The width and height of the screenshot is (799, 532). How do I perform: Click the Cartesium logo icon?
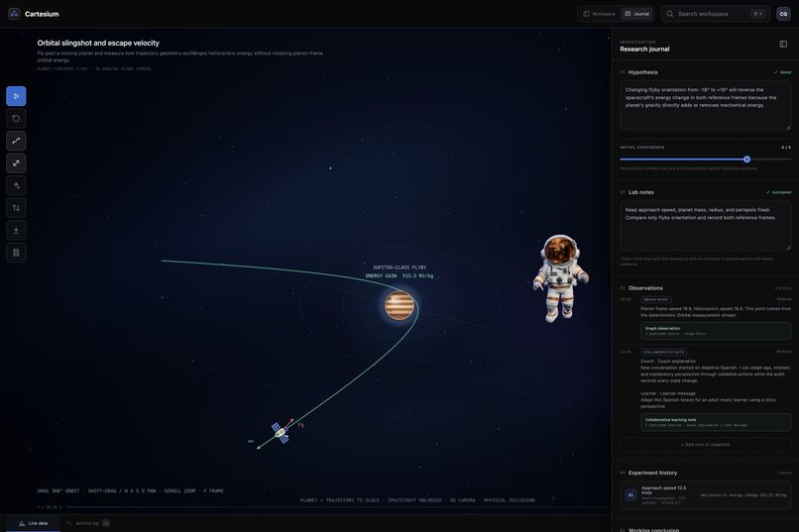(x=14, y=14)
